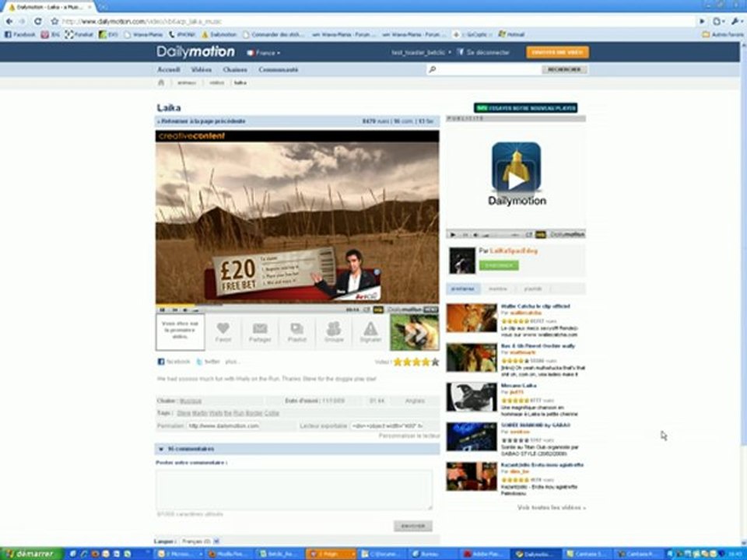Open the Chrome wrench settings icon

736,21
